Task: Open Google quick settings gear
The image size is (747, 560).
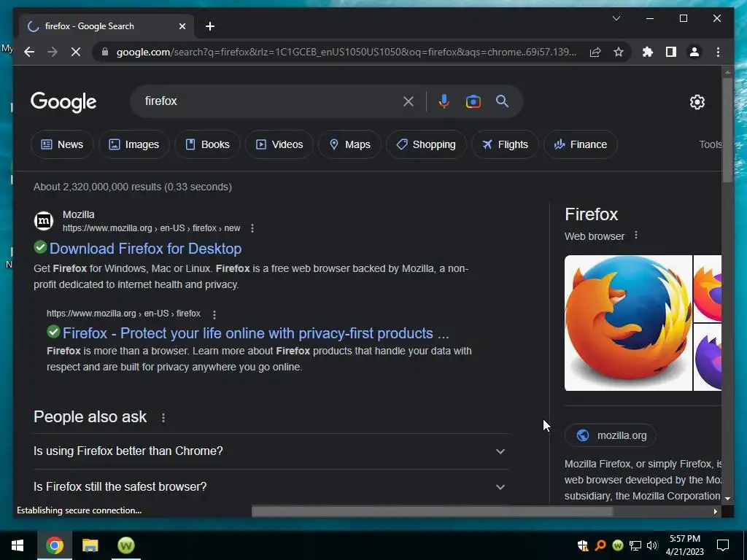Action: (697, 101)
